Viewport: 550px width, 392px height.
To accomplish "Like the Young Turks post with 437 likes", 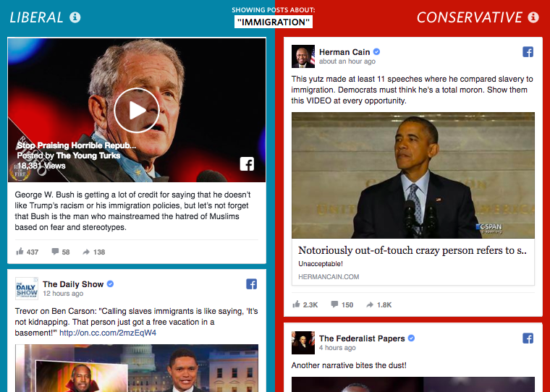I will pyautogui.click(x=27, y=252).
